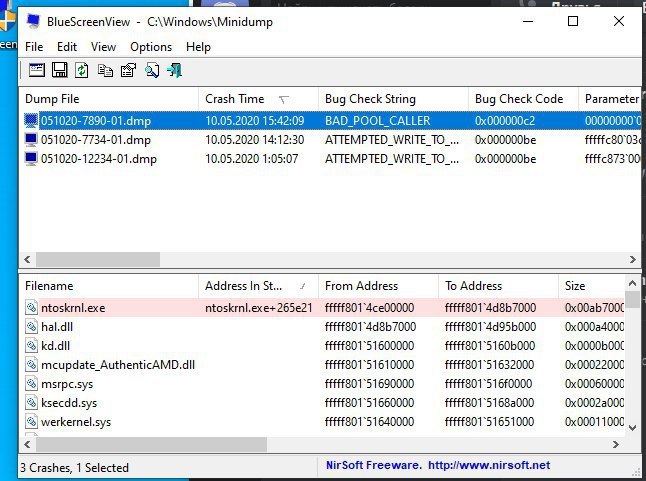Viewport: 646px width, 481px height.
Task: Sort lower pane by Size column
Action: click(x=591, y=286)
